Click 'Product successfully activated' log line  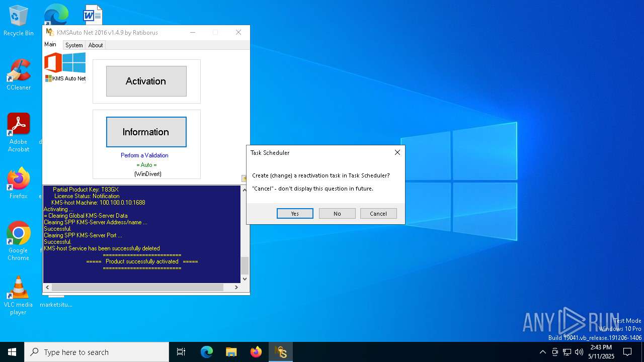pos(142,261)
